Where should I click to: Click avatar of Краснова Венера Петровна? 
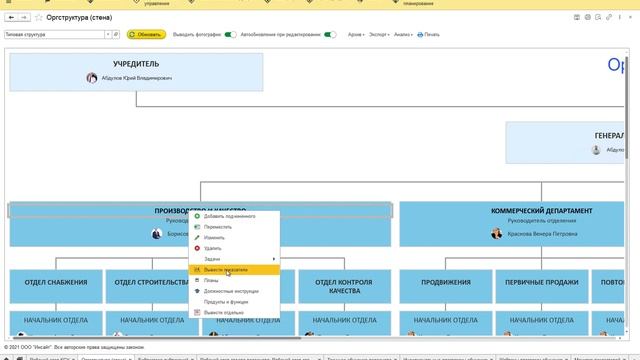496,233
